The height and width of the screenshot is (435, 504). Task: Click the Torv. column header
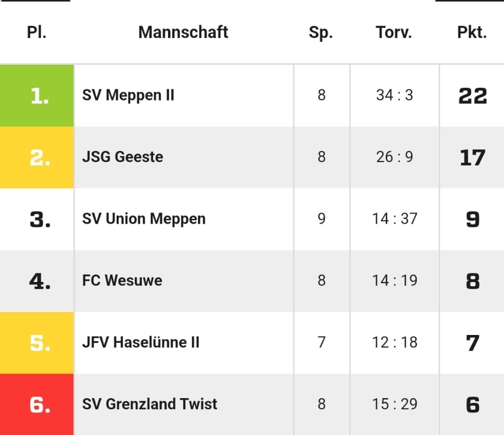tap(394, 32)
